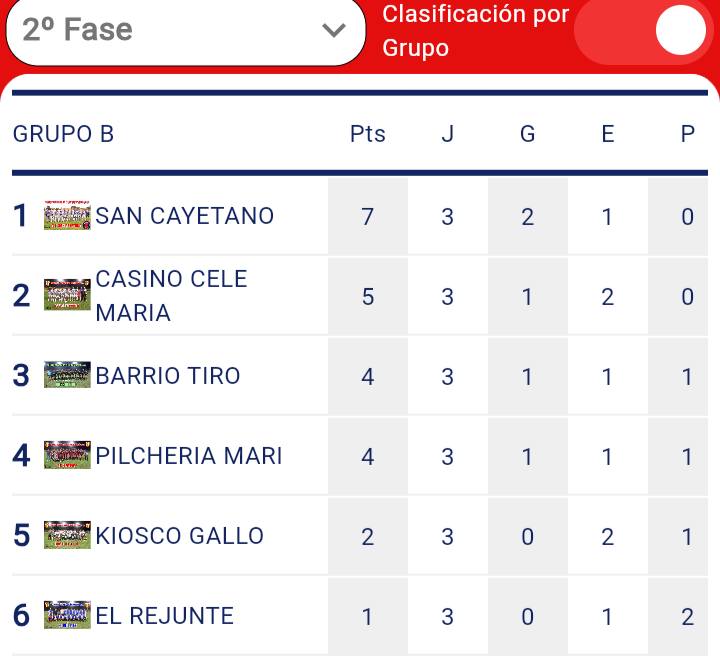Image resolution: width=720 pixels, height=660 pixels.
Task: Open the Pilcheria Mari team photo
Action: pos(67,455)
